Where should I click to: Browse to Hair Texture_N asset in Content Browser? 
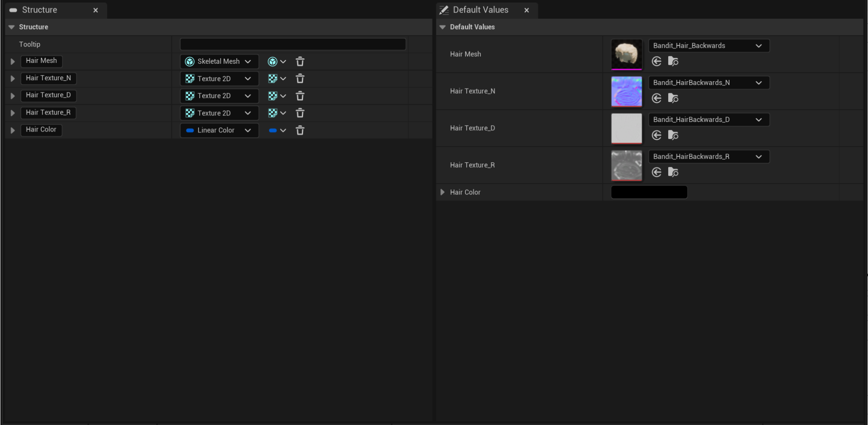tap(673, 99)
